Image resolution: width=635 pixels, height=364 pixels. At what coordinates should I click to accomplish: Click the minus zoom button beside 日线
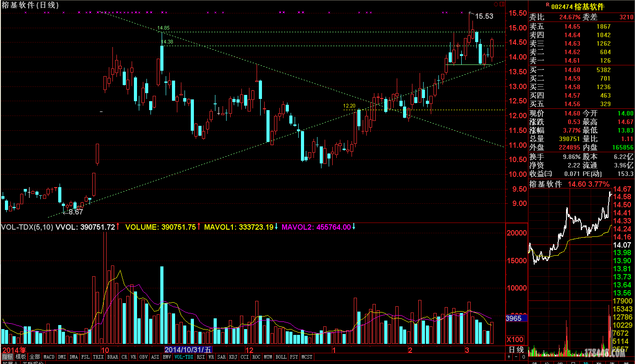click(516, 357)
